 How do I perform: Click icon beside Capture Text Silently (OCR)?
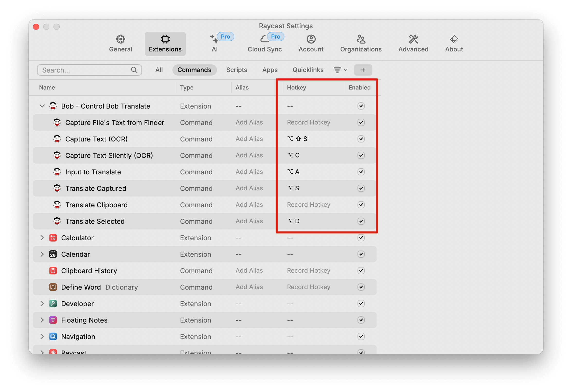(57, 155)
